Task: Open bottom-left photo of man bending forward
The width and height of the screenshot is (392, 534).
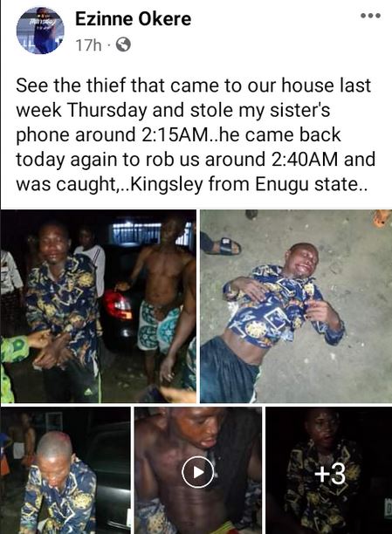Action: [65, 470]
